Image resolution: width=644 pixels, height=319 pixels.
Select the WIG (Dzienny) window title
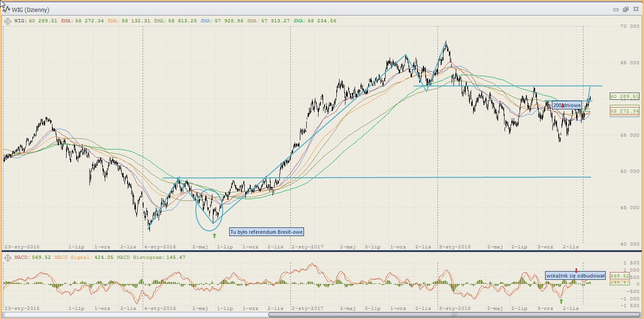[x=31, y=10]
